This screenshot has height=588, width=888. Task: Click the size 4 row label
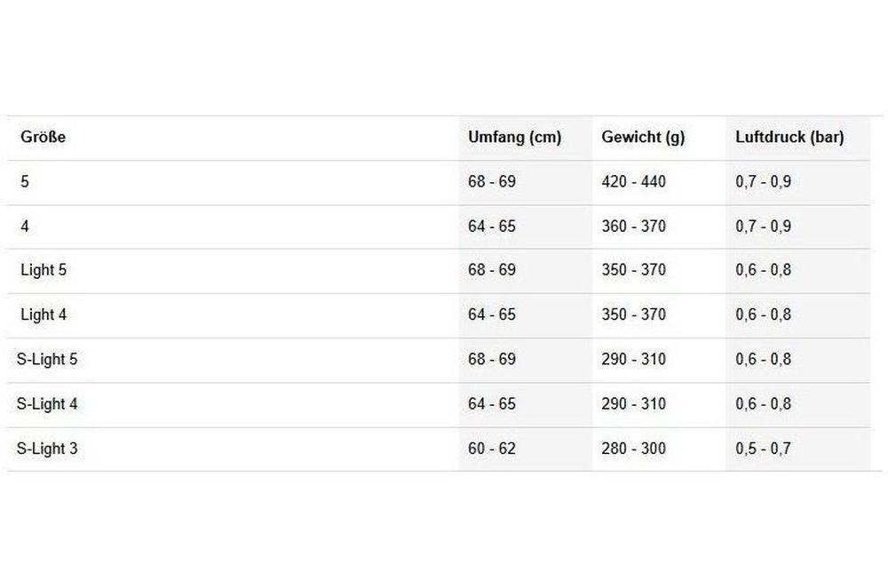25,226
